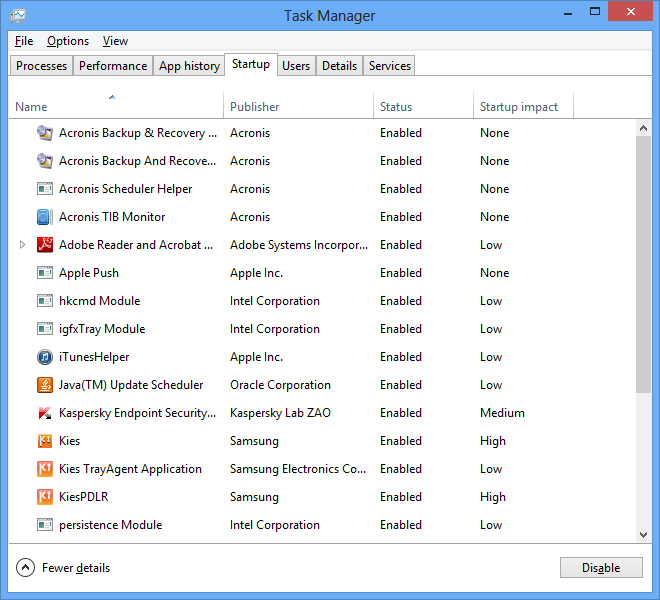Click the Adobe Reader and Acrobat icon
The height and width of the screenshot is (600, 660).
tap(44, 245)
